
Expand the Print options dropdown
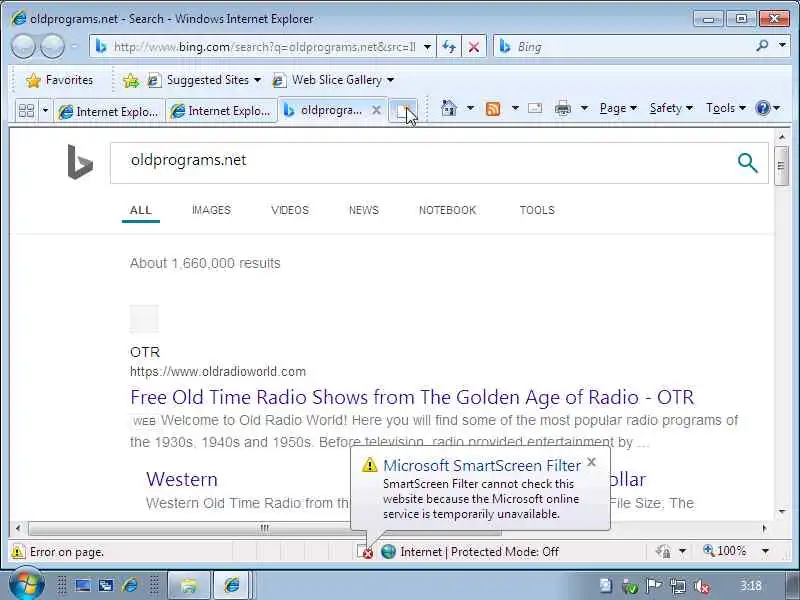(584, 108)
